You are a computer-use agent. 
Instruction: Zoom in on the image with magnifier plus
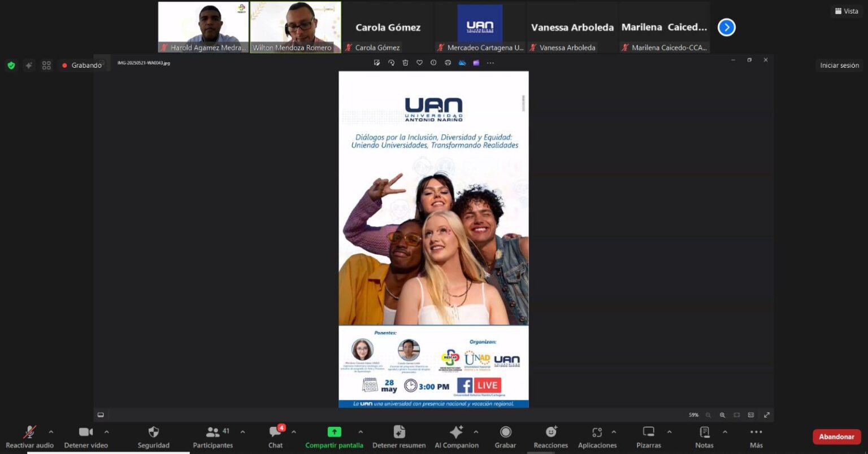(x=722, y=415)
